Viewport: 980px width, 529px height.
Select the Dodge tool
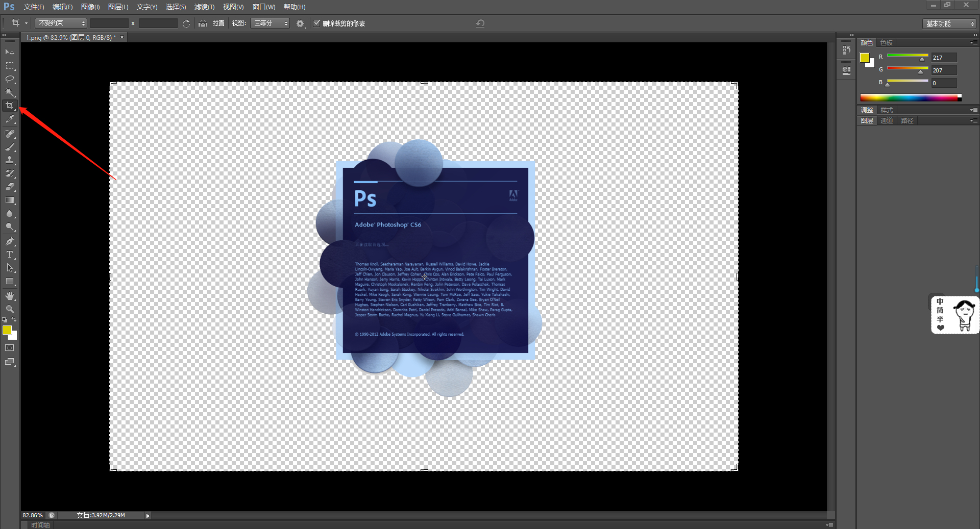tap(10, 226)
